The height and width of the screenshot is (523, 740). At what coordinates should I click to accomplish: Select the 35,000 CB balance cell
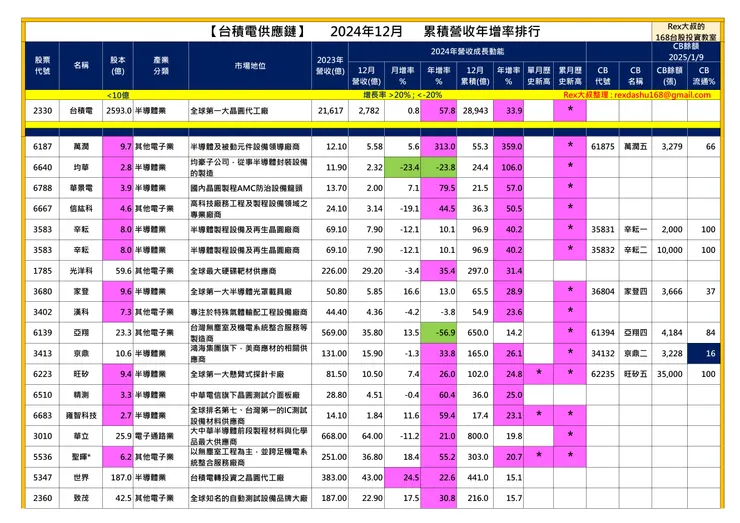(670, 374)
